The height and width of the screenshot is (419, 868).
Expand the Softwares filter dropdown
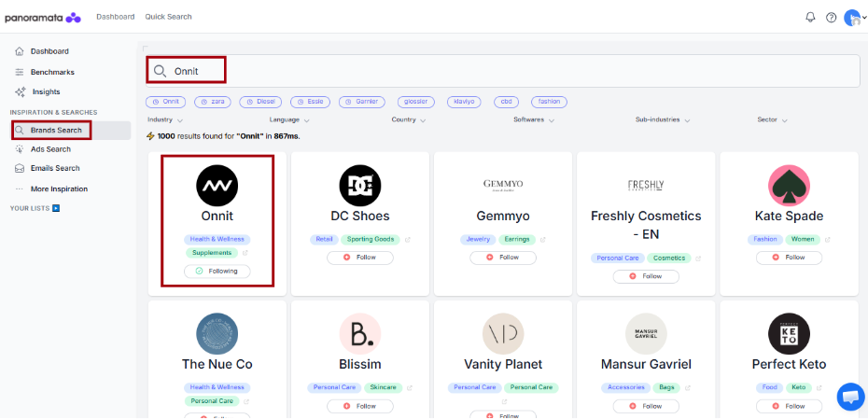(x=534, y=119)
